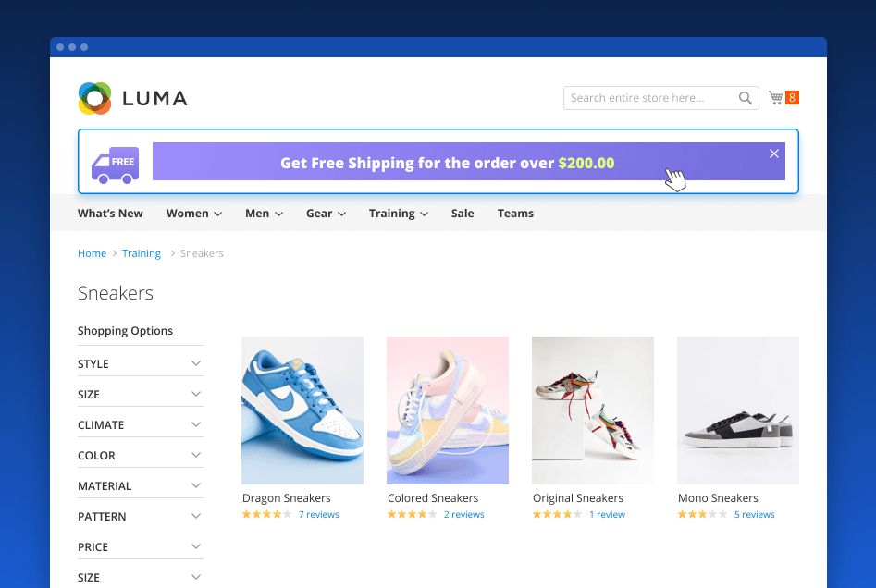This screenshot has height=588, width=876.
Task: Click the free shipping truck icon
Action: tap(115, 165)
